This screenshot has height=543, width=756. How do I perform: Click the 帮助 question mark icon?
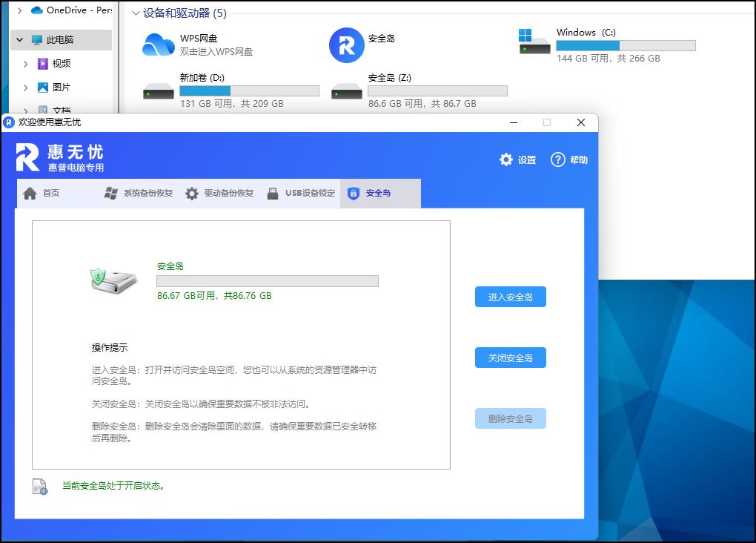click(x=557, y=159)
